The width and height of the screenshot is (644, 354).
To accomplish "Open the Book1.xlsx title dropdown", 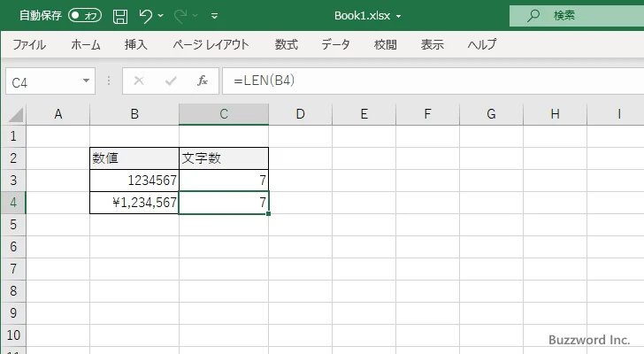I will tap(398, 17).
